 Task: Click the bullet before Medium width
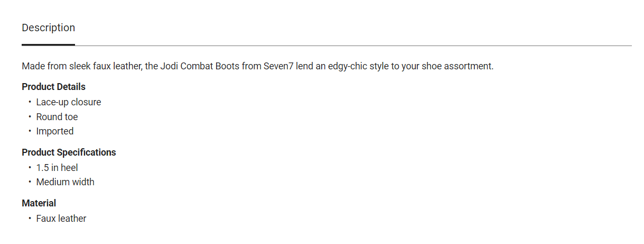(x=30, y=182)
